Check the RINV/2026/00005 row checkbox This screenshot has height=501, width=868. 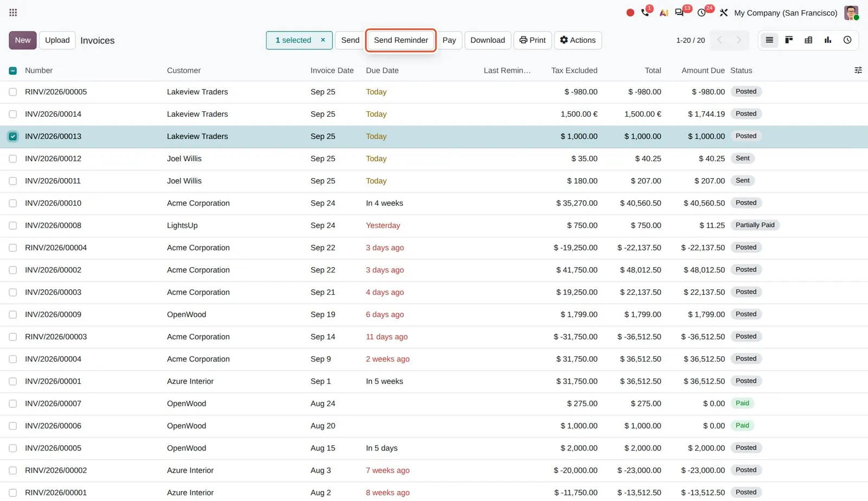(x=13, y=92)
